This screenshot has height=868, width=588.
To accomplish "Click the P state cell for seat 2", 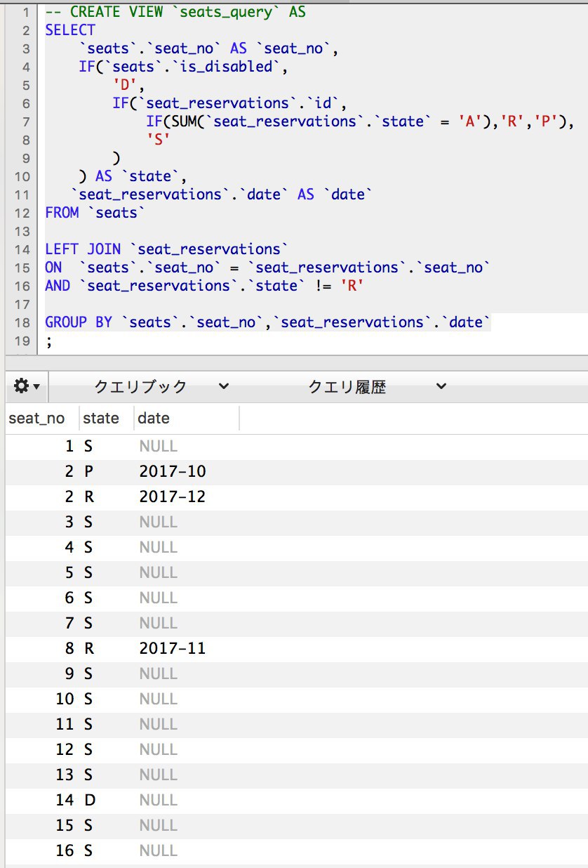I will pyautogui.click(x=88, y=472).
